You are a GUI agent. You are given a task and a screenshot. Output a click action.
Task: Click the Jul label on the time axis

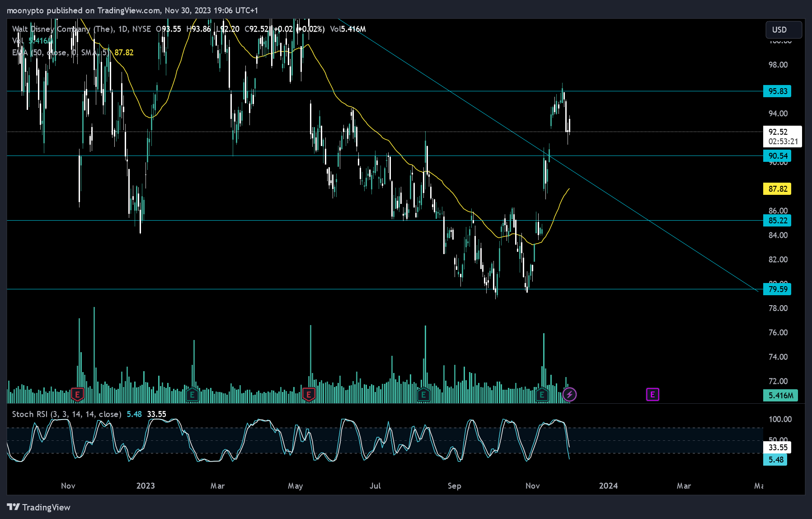pyautogui.click(x=375, y=486)
